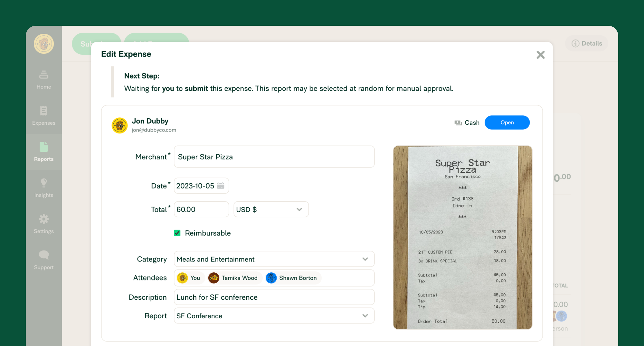Uncheck the Reimbursable checkbox
The width and height of the screenshot is (644, 346).
pos(177,233)
